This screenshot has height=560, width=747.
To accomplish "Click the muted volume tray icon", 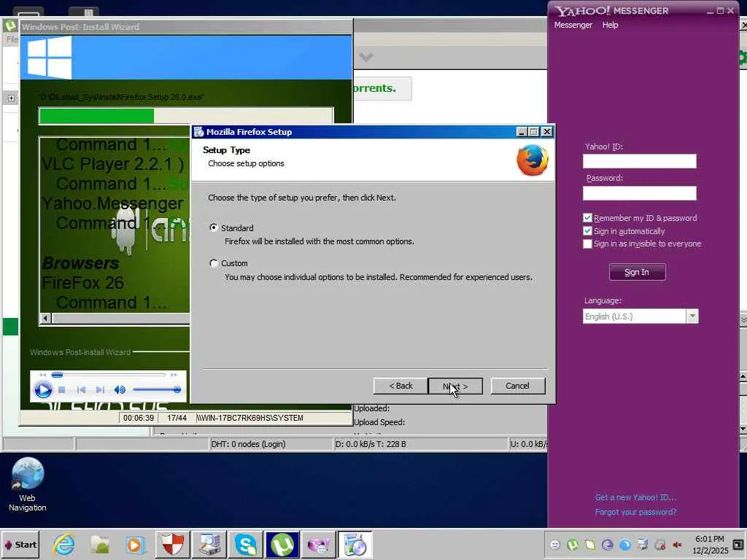I will pos(677,544).
